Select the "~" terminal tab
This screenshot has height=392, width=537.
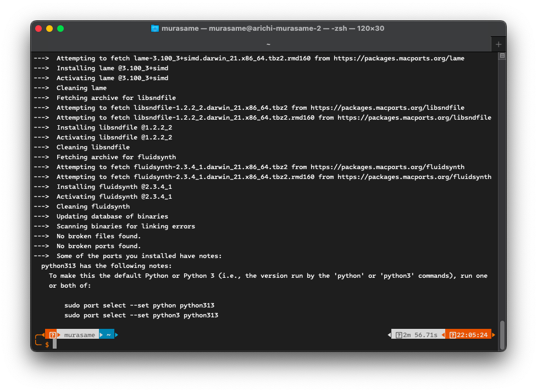[268, 44]
